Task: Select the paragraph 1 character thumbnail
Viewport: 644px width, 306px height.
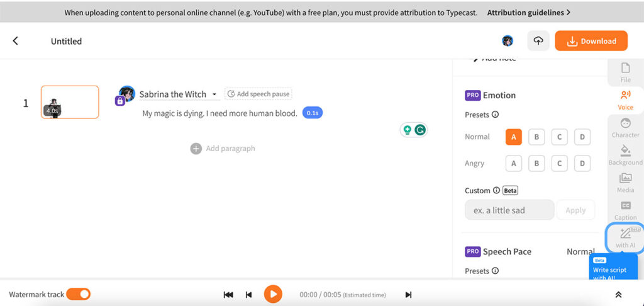Action: pos(70,102)
